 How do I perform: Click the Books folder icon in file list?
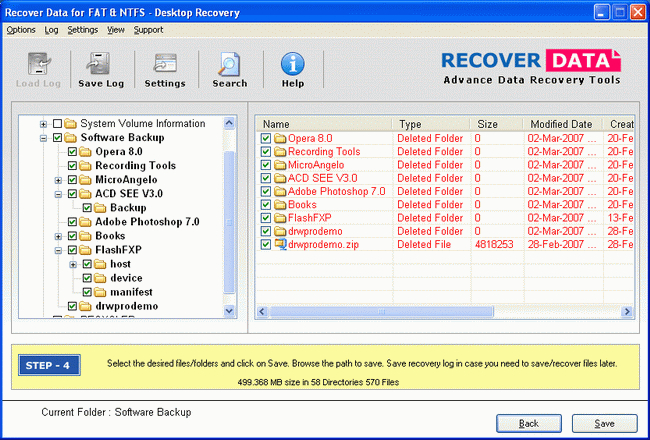click(280, 204)
